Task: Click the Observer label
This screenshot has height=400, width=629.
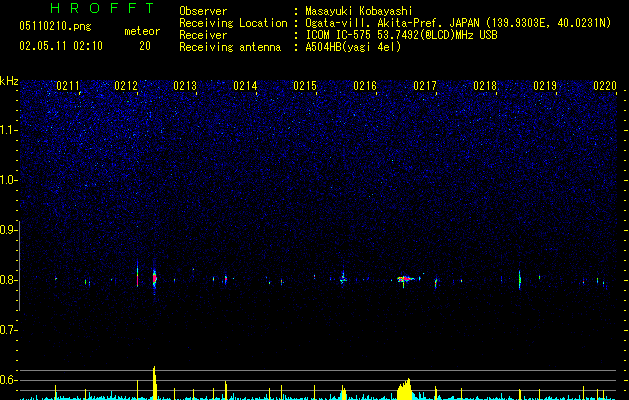Action: (203, 11)
